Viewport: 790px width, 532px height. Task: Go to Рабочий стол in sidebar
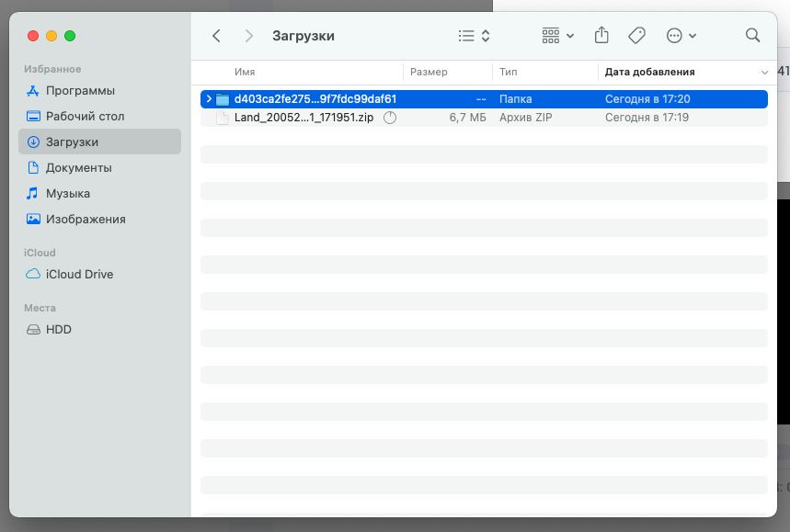pyautogui.click(x=85, y=117)
